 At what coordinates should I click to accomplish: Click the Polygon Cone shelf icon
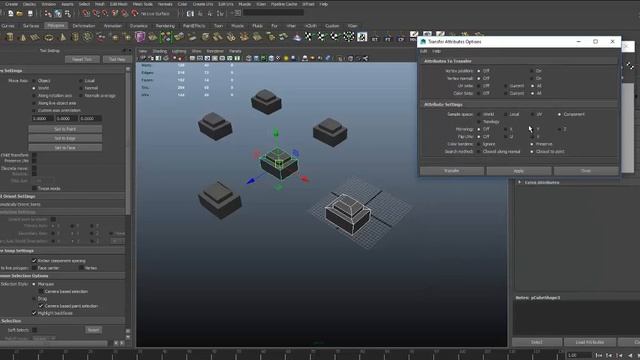(23, 38)
